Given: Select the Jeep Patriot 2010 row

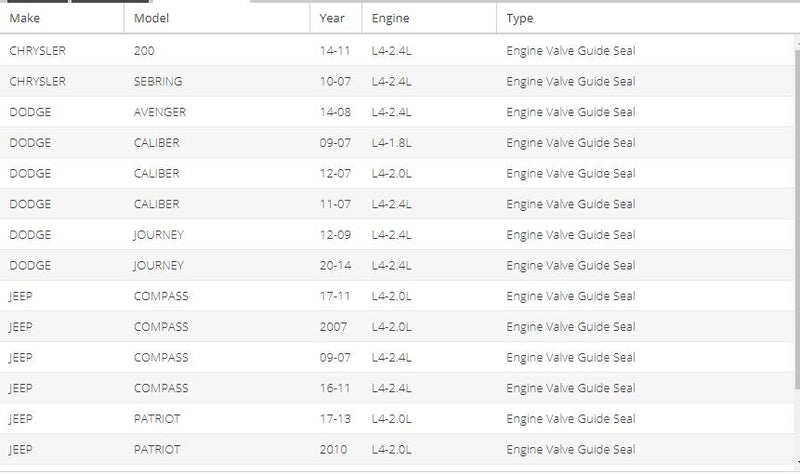Looking at the screenshot, I should point(397,449).
